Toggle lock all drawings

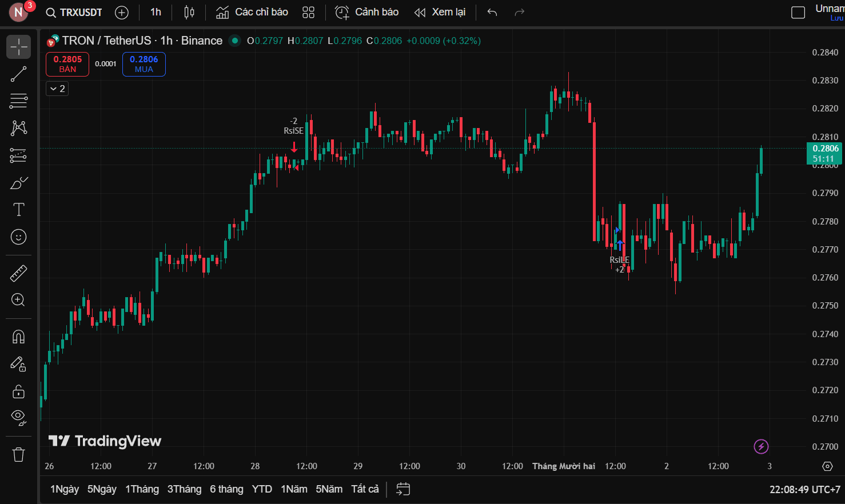click(18, 391)
